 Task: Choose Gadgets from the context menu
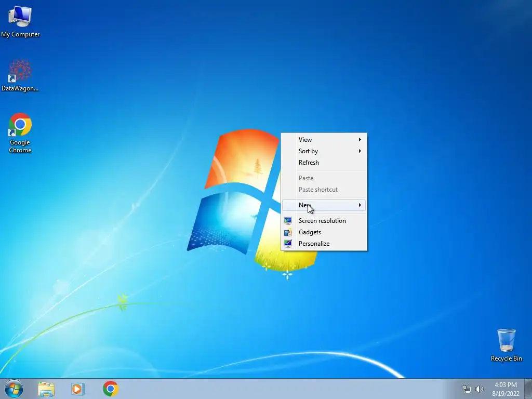pos(324,232)
